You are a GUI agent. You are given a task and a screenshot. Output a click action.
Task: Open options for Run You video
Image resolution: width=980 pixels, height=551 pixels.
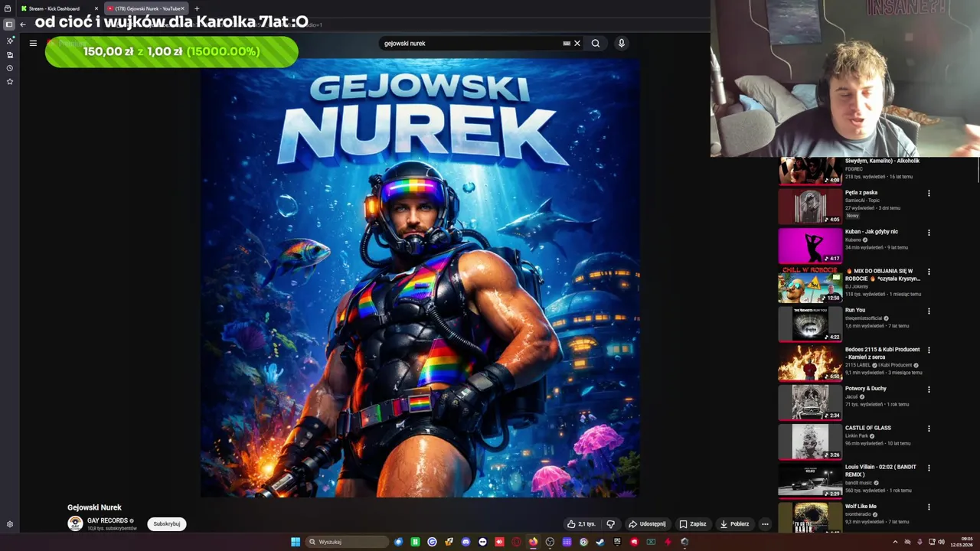(x=929, y=311)
